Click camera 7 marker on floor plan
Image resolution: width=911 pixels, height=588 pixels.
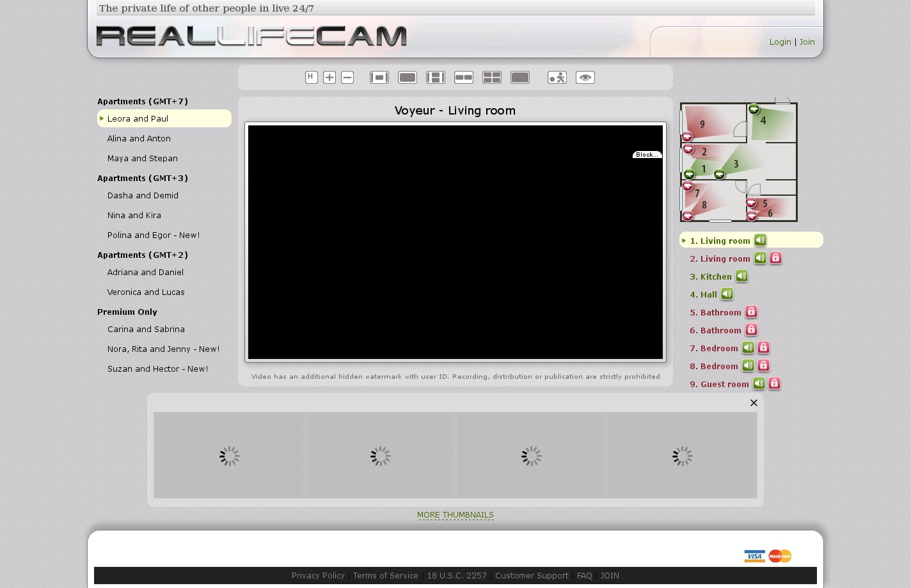pos(688,186)
